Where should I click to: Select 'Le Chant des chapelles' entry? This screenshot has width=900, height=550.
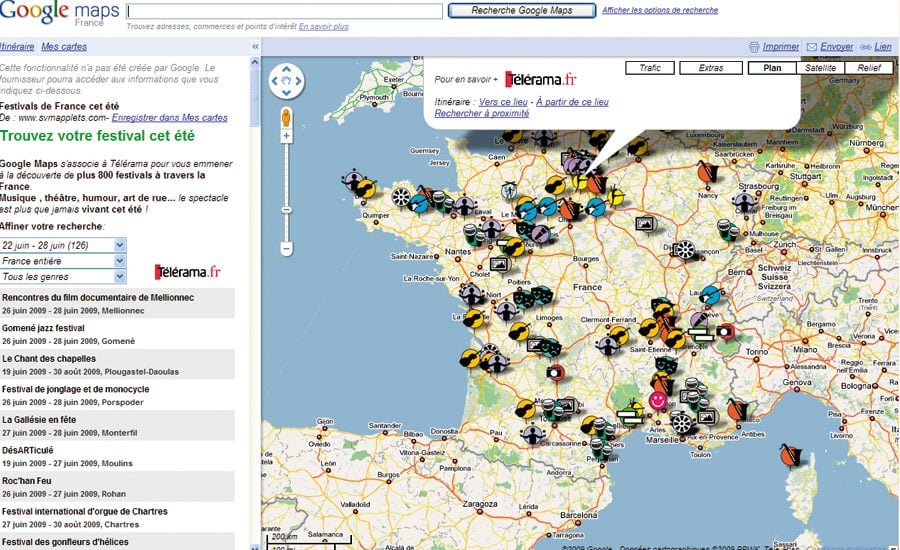click(117, 364)
